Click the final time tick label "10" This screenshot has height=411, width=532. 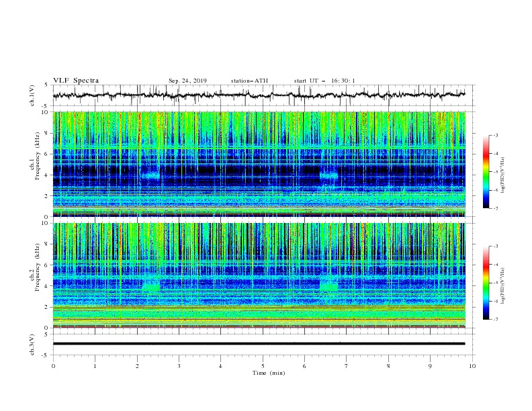click(x=472, y=366)
